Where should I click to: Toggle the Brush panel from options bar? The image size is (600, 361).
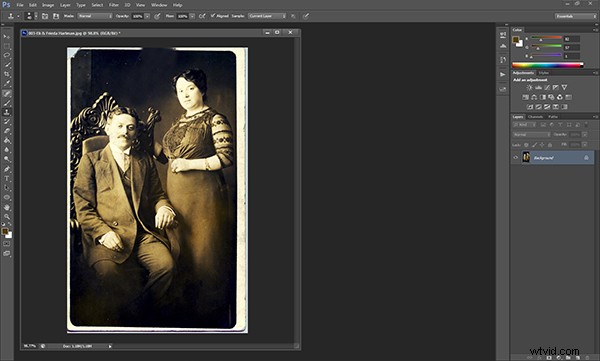(x=45, y=16)
